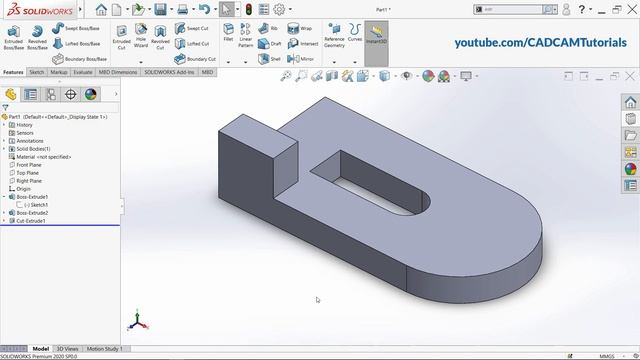The height and width of the screenshot is (360, 640).
Task: Select Sketch1 in tree
Action: pyautogui.click(x=32, y=205)
